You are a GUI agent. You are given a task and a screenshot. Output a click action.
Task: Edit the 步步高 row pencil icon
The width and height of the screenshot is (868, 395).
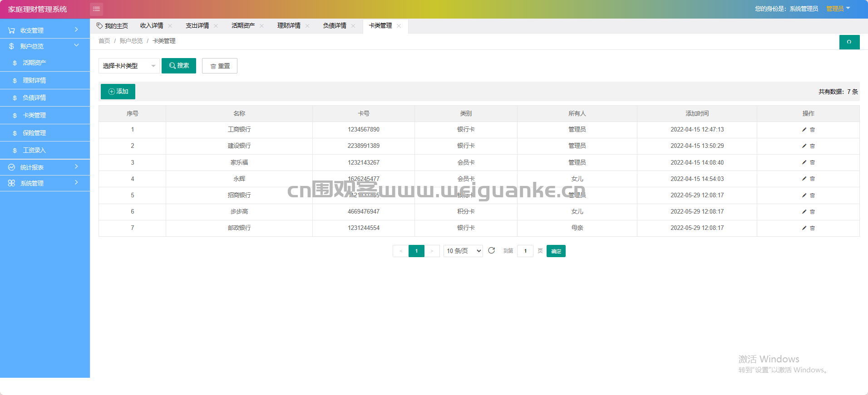pos(804,212)
